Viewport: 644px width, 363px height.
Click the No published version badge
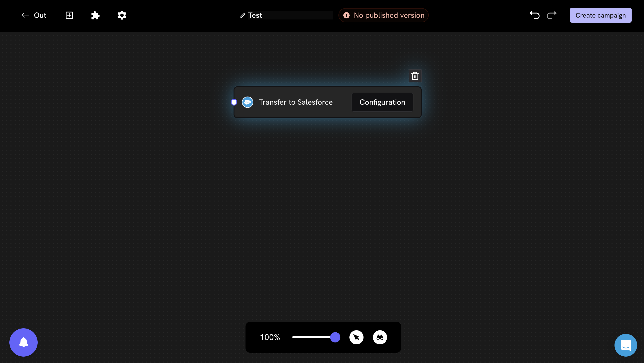click(x=384, y=15)
